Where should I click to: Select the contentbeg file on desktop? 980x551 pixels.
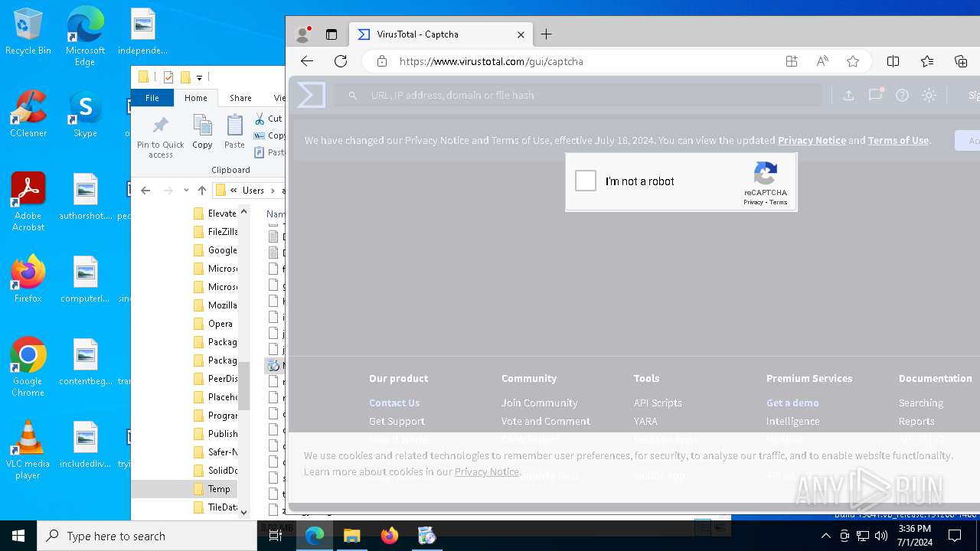tap(85, 361)
